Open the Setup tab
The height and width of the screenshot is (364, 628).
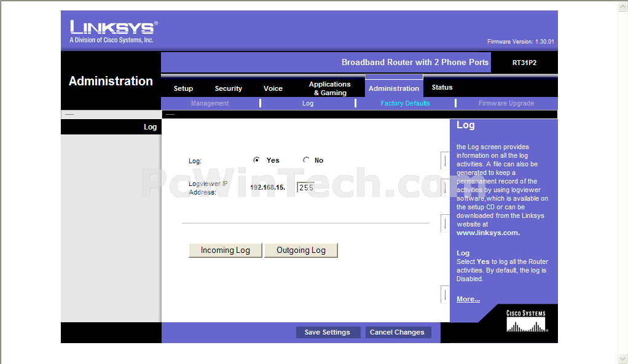coord(183,88)
